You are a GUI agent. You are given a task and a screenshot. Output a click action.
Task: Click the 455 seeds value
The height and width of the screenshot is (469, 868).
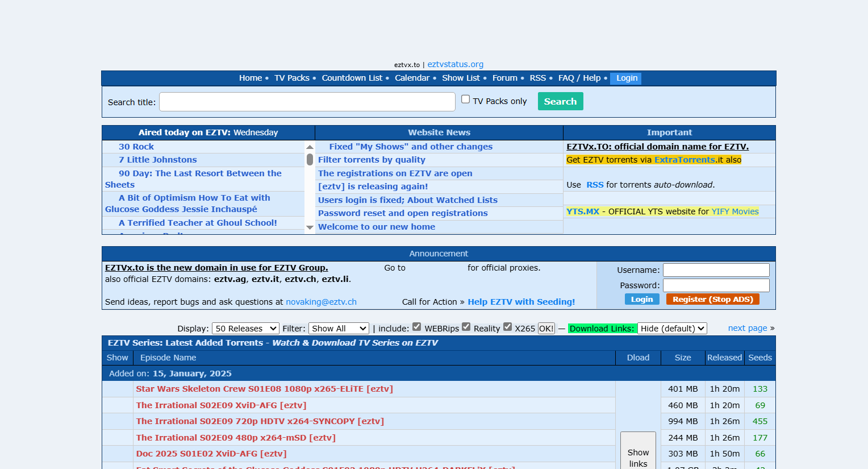click(759, 421)
